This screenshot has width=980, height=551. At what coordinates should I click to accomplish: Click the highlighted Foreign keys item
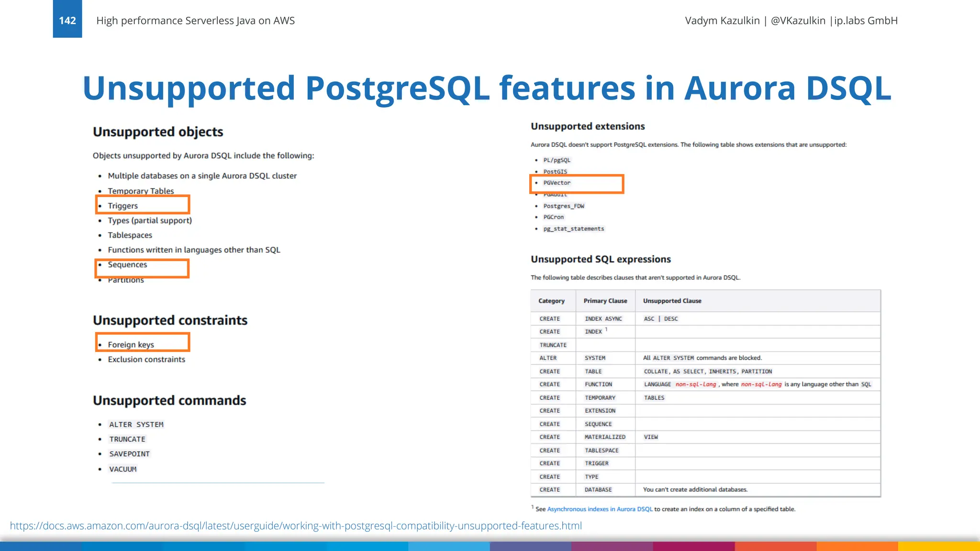131,344
